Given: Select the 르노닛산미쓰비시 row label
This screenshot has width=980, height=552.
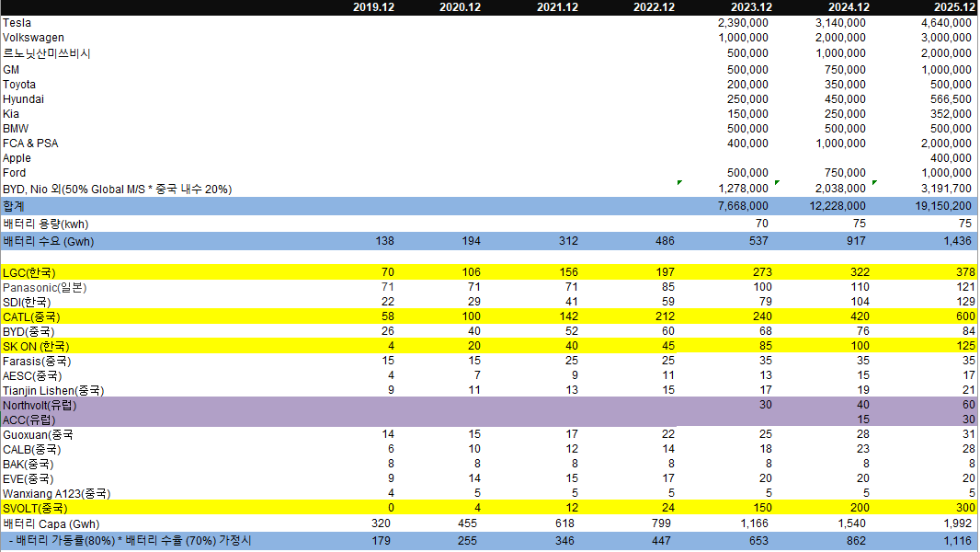Looking at the screenshot, I should point(46,53).
